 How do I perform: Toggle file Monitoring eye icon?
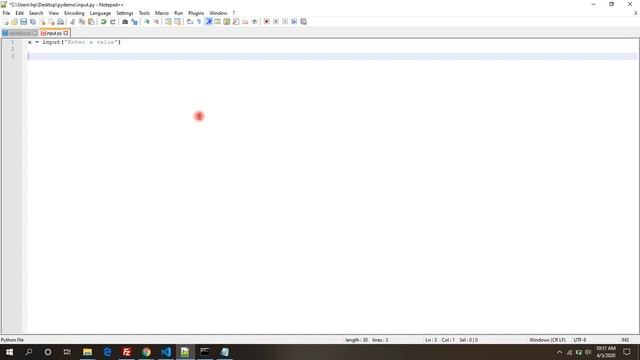point(254,22)
